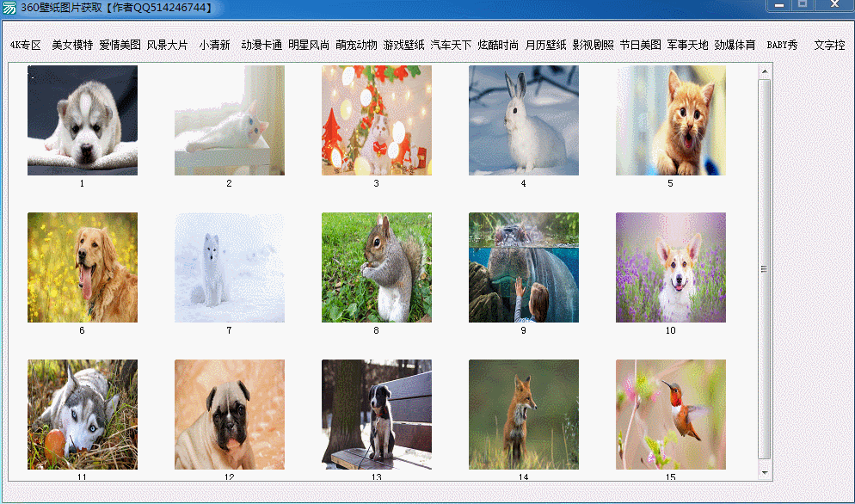Choose the 小清新 category

214,45
